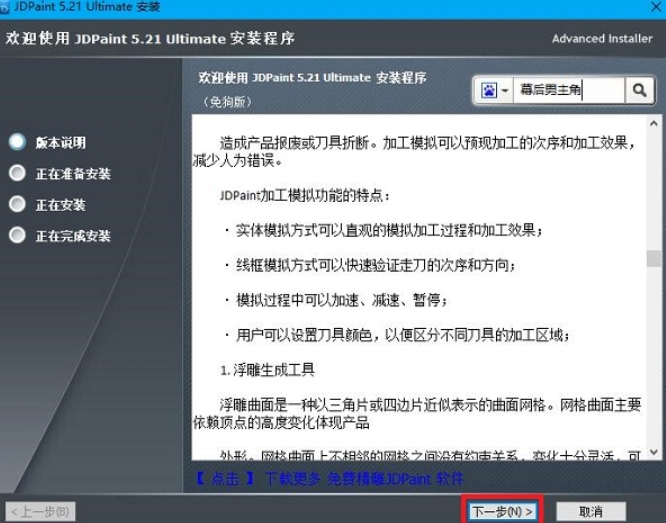This screenshot has height=523, width=666.
Task: Click the bullet 线框模拟方式可以快速验证走刀
Action: [370, 266]
